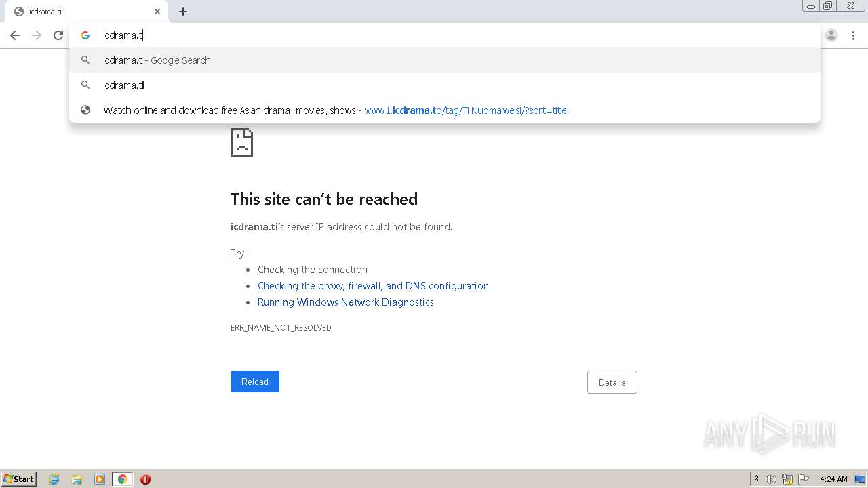Open the media player taskbar icon
The height and width of the screenshot is (488, 868).
coord(100,479)
